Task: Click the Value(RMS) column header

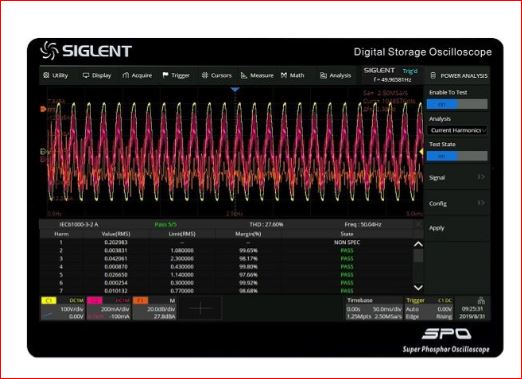Action: click(x=116, y=234)
